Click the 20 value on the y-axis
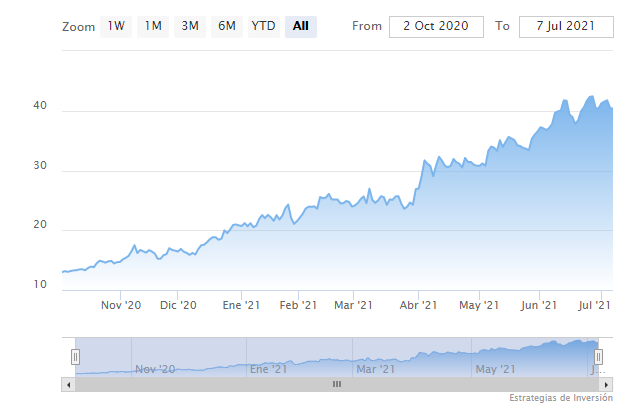Screen dimensions: 628x414 [40, 225]
